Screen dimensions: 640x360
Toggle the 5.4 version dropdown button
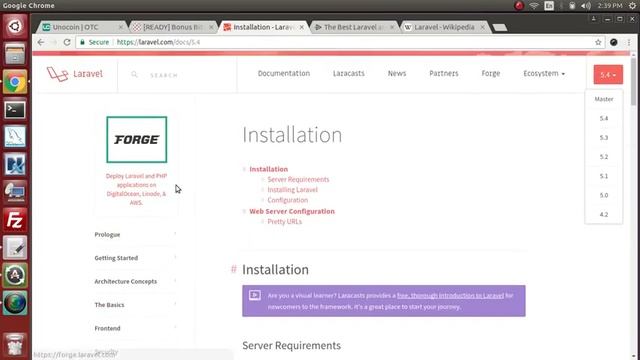click(608, 74)
